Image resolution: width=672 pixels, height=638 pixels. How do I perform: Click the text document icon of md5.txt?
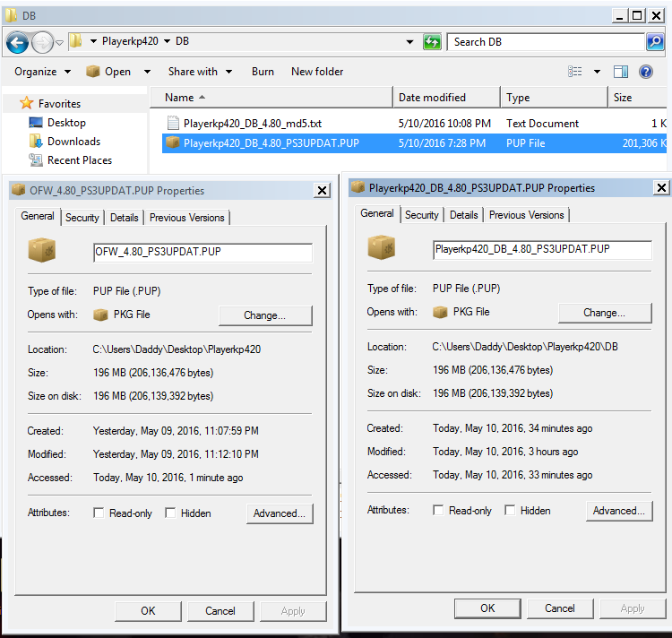[x=173, y=123]
